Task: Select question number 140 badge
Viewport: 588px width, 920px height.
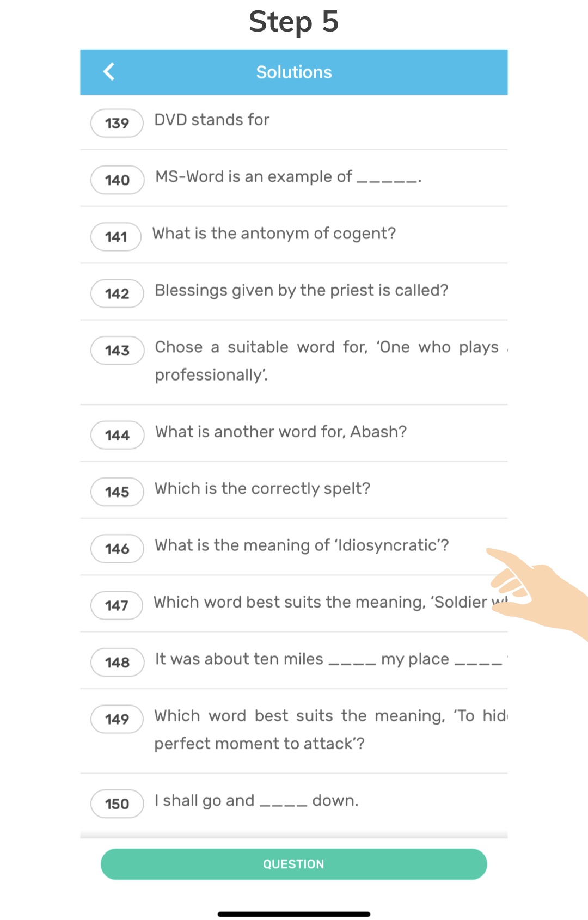Action: point(117,180)
